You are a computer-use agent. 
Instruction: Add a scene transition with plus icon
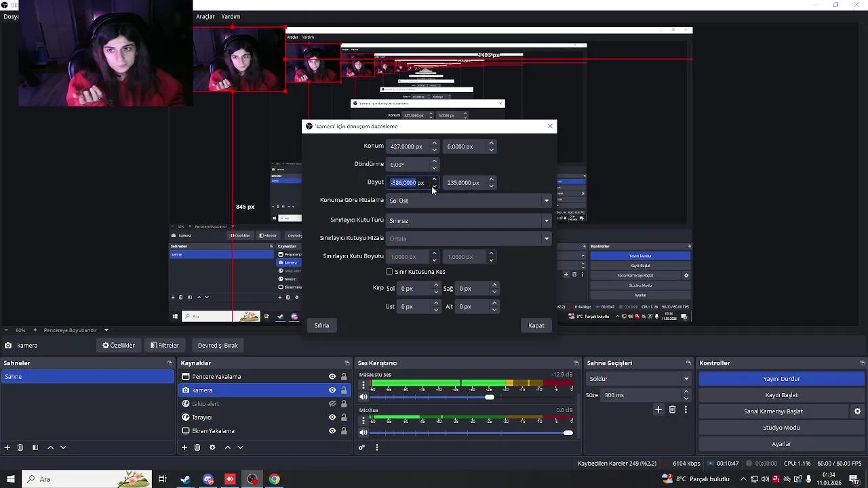click(x=658, y=409)
